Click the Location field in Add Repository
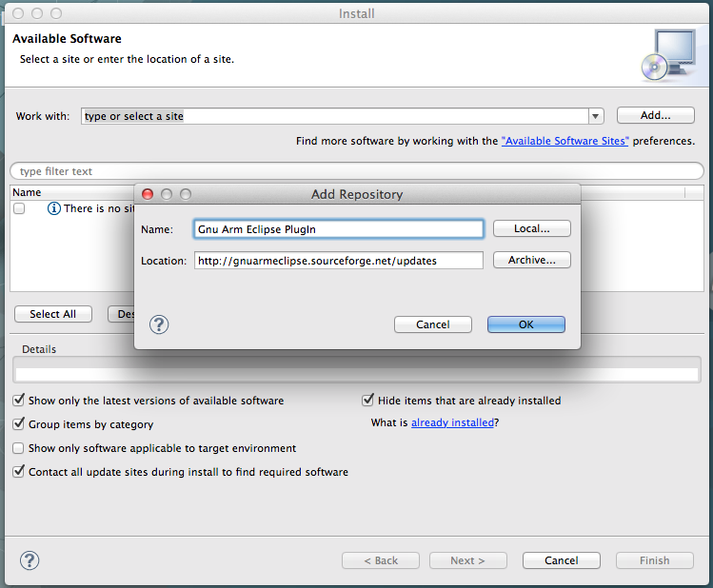The image size is (713, 588). (338, 261)
